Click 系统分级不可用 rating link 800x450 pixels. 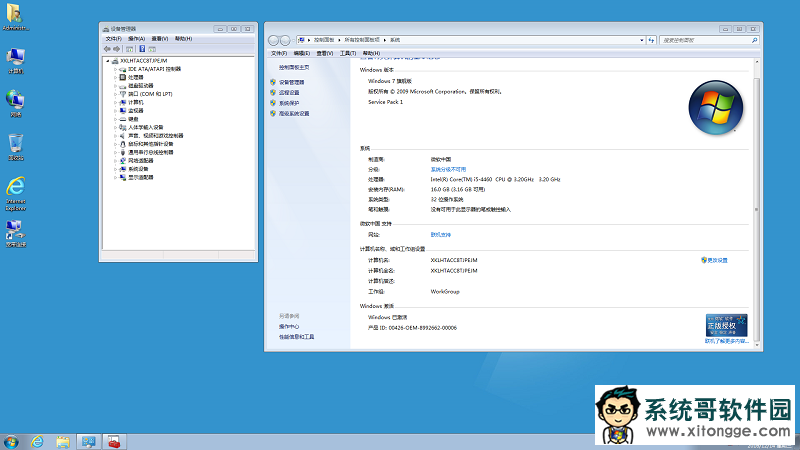pos(448,169)
